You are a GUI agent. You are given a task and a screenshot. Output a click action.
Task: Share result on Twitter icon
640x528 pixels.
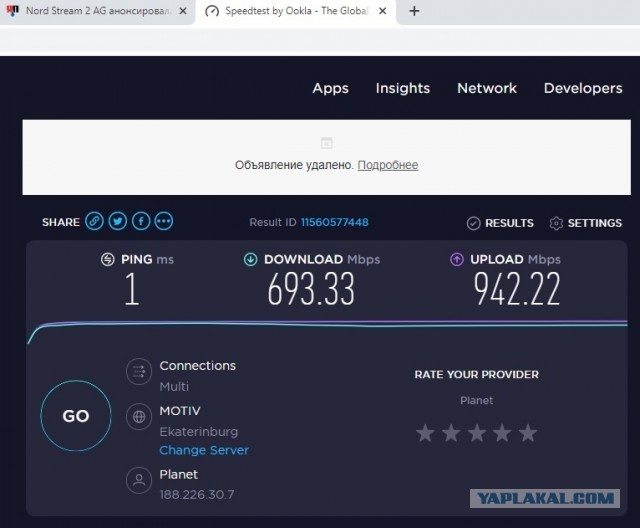coord(118,221)
